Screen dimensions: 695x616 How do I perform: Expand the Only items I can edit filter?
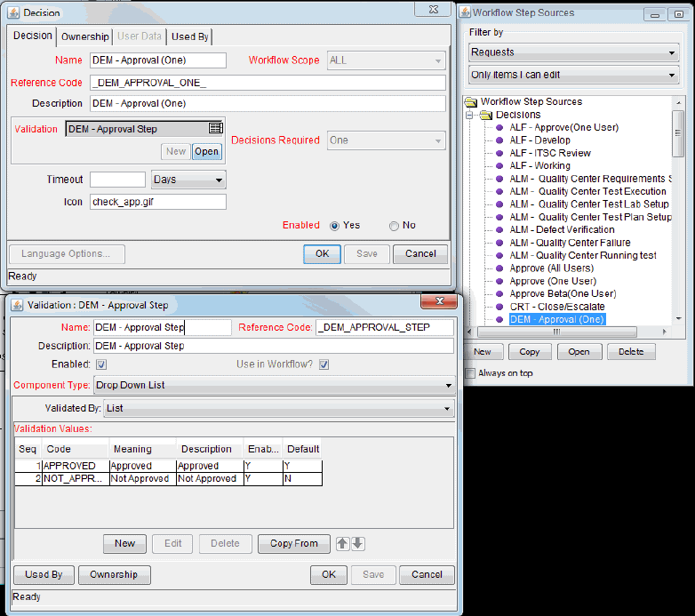573,76
